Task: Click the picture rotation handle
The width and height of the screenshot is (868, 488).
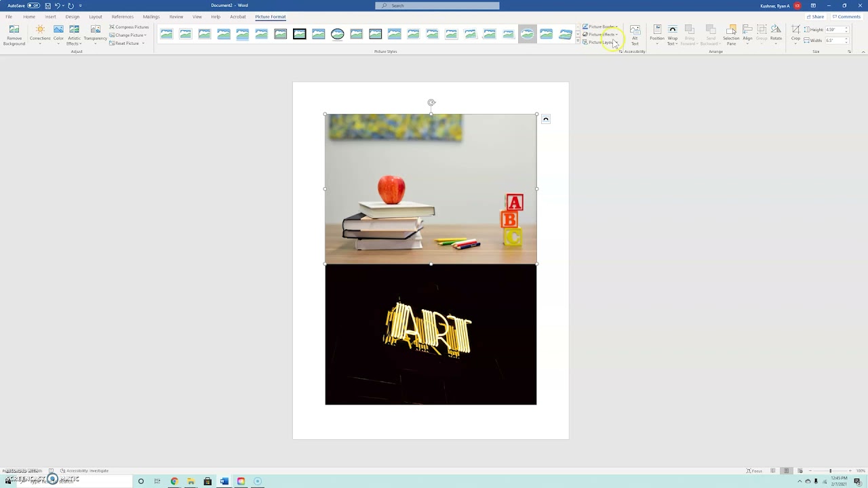Action: coord(431,103)
